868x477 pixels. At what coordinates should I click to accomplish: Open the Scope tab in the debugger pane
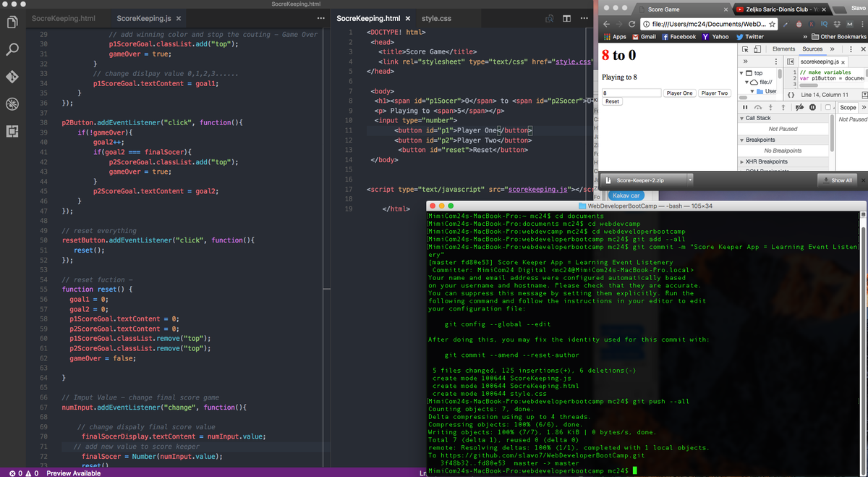tap(848, 107)
